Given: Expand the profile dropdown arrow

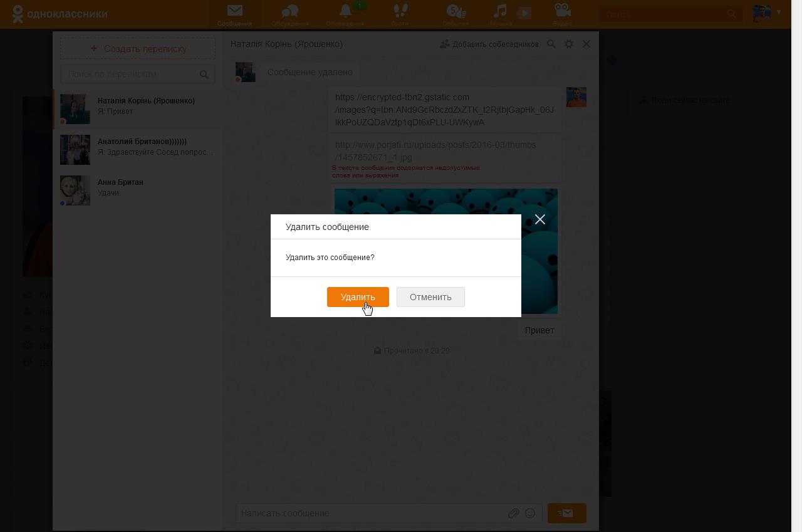Looking at the screenshot, I should point(779,12).
